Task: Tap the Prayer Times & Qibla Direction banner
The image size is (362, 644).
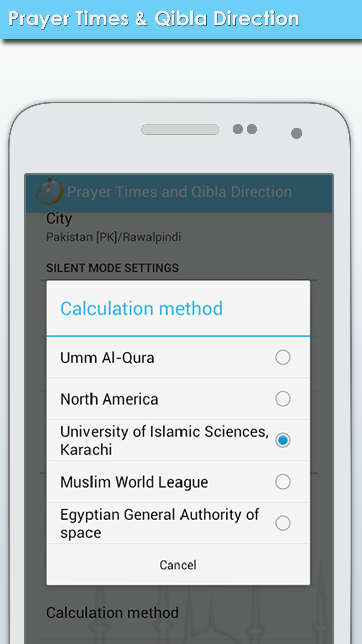Action: [154, 19]
